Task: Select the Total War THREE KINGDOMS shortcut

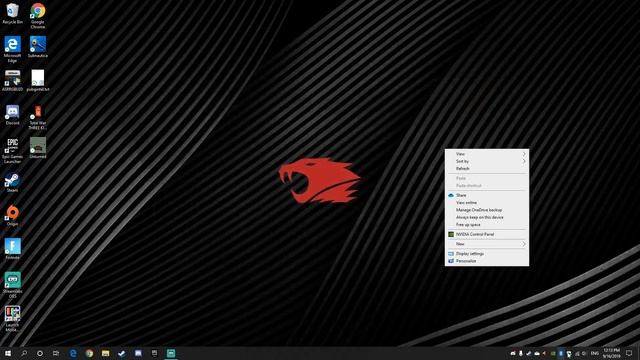Action: (38, 117)
